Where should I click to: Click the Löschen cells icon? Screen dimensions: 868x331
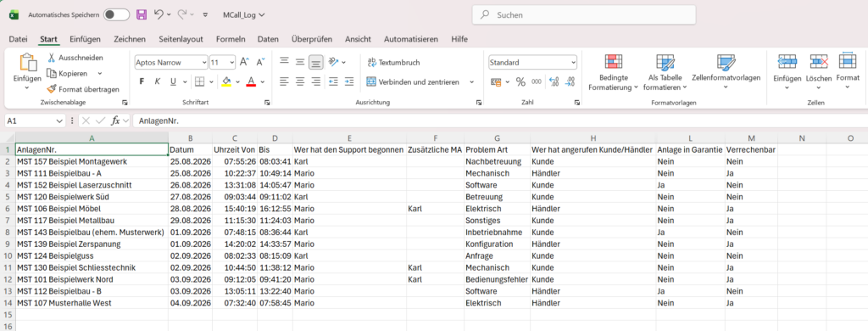pyautogui.click(x=819, y=62)
